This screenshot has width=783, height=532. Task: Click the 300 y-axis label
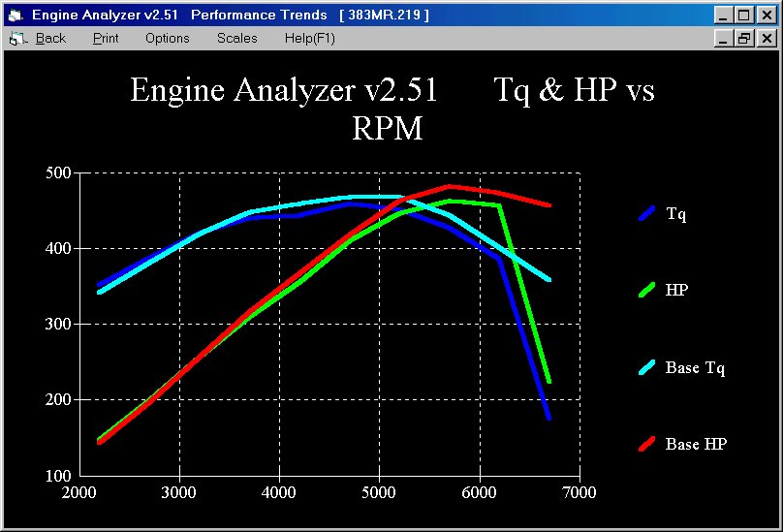(58, 325)
